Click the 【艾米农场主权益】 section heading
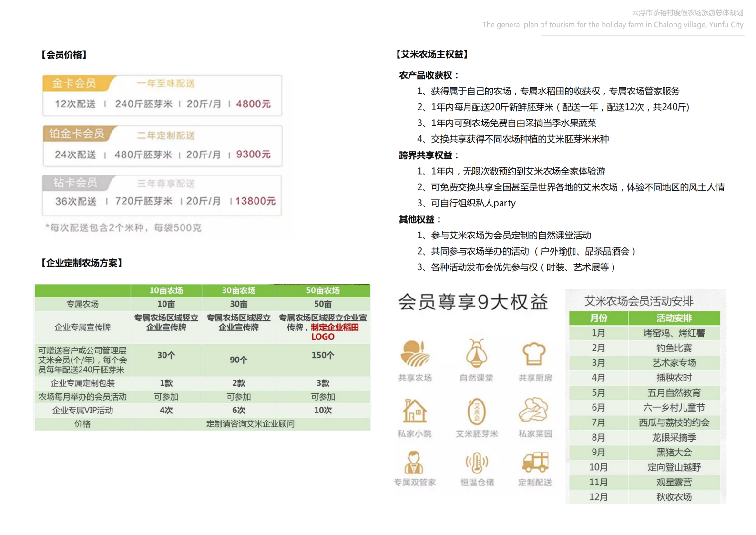The image size is (756, 535). coord(432,54)
